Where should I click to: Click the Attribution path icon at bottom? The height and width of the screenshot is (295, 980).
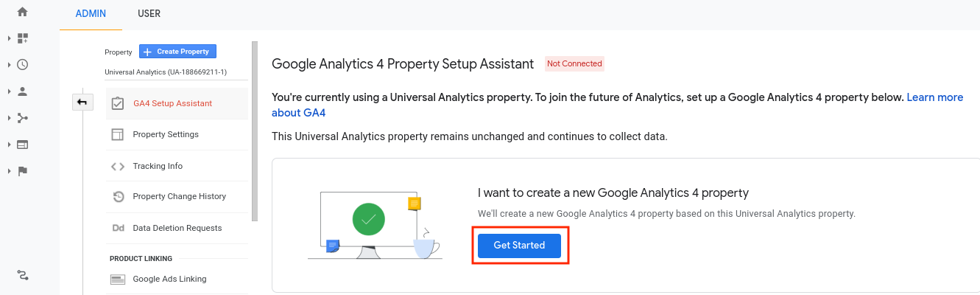(22, 276)
